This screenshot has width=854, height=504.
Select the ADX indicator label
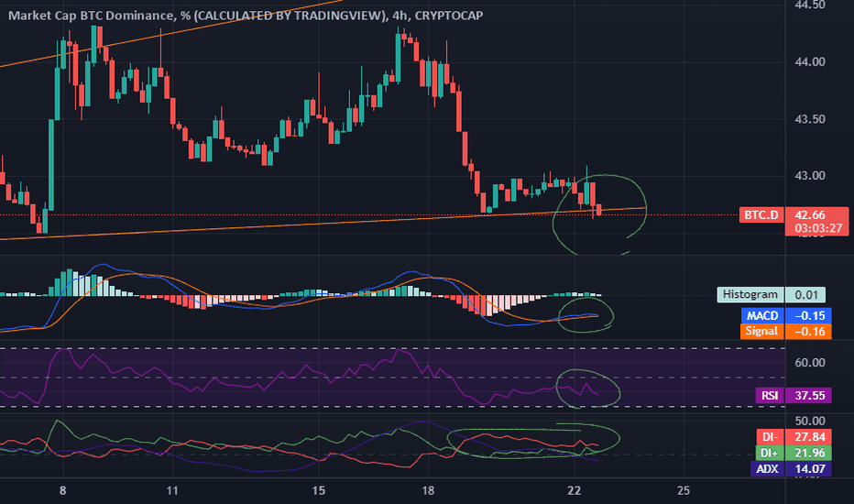(x=767, y=468)
